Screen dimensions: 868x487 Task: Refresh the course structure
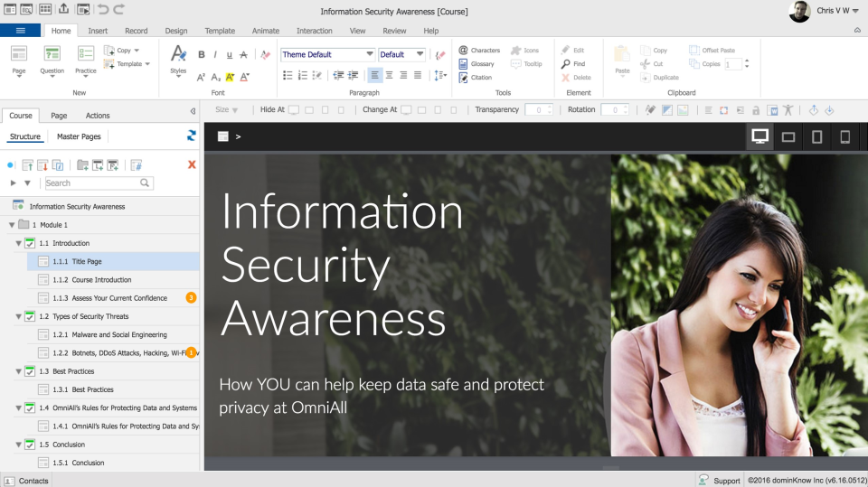click(191, 136)
